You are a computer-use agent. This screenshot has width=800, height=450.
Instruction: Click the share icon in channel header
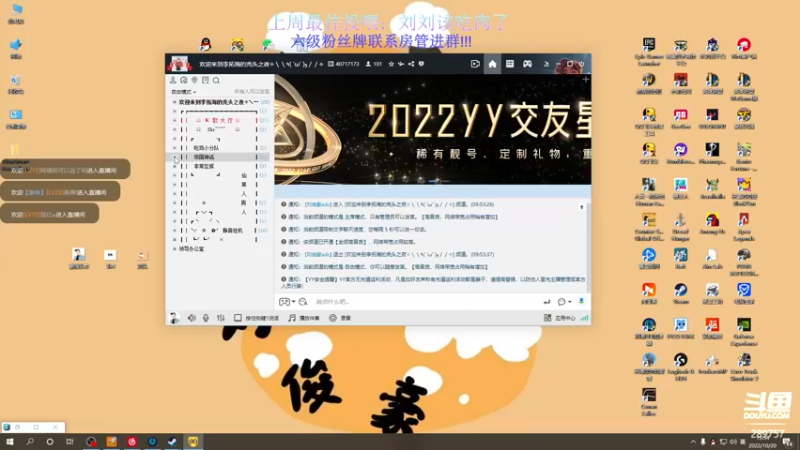point(411,64)
